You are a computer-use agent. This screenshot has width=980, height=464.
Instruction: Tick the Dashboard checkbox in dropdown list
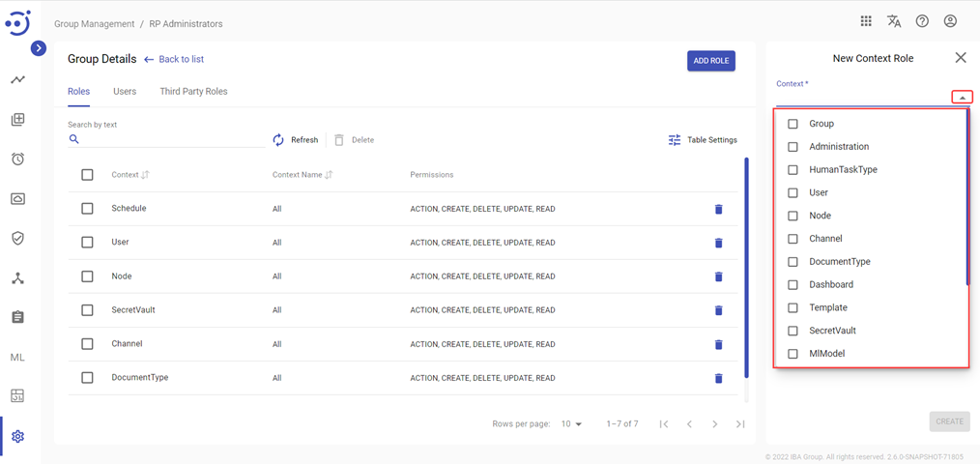(x=793, y=284)
